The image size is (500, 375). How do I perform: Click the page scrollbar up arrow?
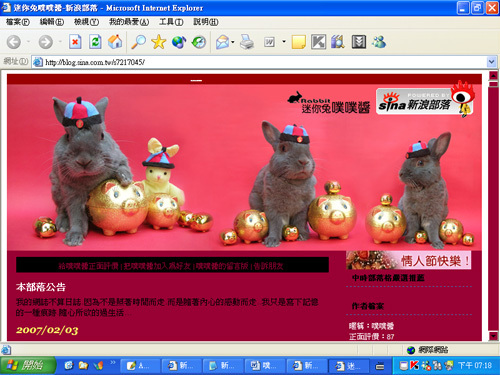coord(493,76)
